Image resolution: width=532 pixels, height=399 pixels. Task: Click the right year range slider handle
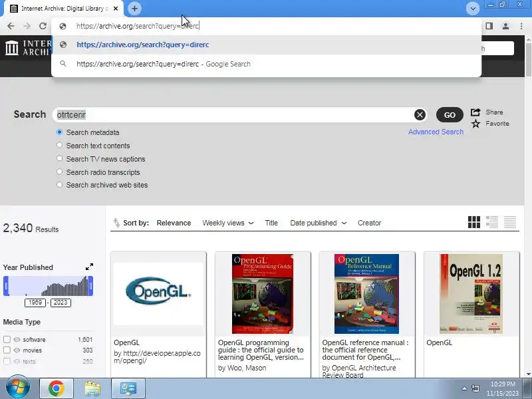90,286
